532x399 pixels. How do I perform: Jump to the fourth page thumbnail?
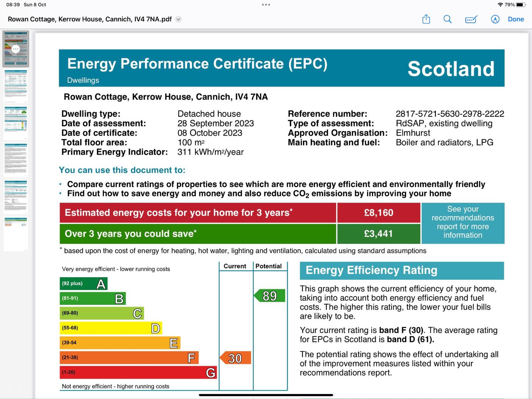click(16, 160)
